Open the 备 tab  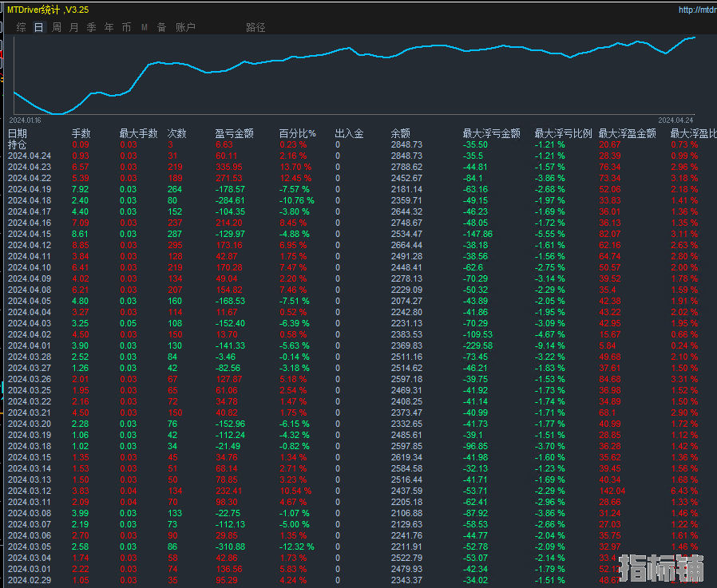[162, 27]
